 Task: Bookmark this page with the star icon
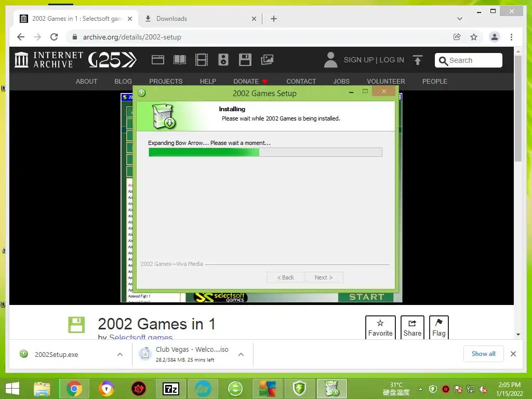[x=474, y=37]
